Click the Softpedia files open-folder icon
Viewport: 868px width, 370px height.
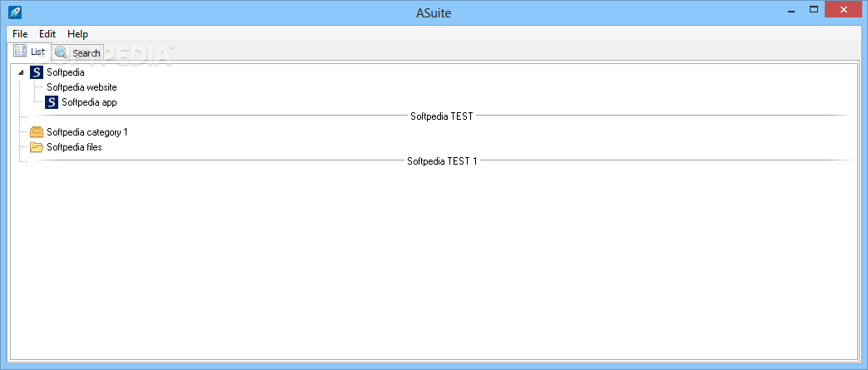coord(37,147)
